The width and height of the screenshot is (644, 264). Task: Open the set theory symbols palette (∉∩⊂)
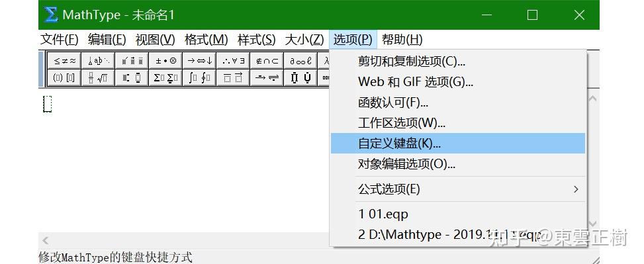[x=267, y=61]
